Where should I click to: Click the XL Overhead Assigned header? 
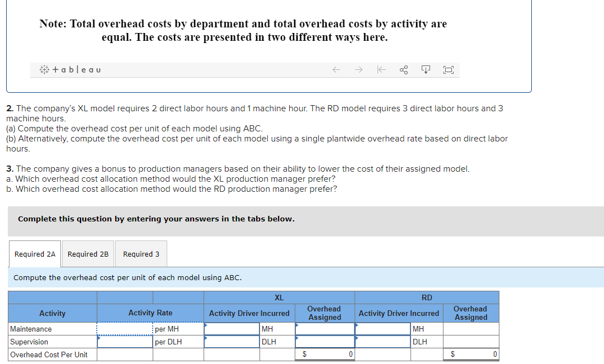pos(325,313)
